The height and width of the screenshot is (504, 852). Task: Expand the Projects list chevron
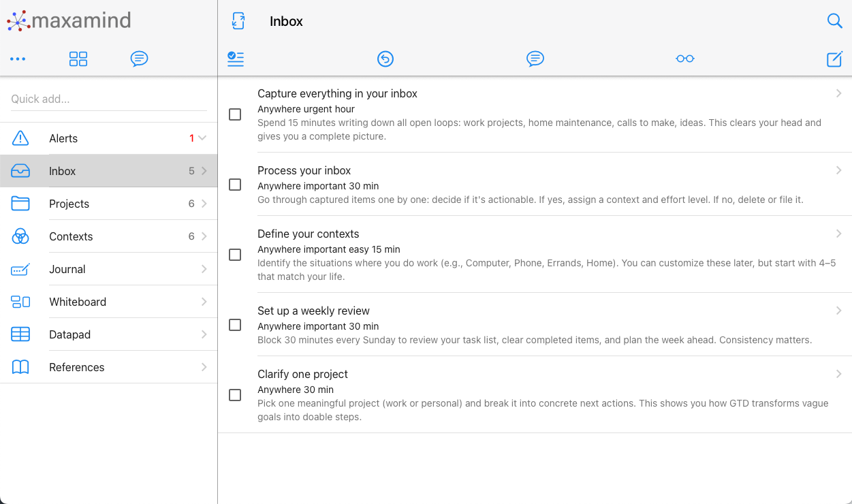pos(202,204)
